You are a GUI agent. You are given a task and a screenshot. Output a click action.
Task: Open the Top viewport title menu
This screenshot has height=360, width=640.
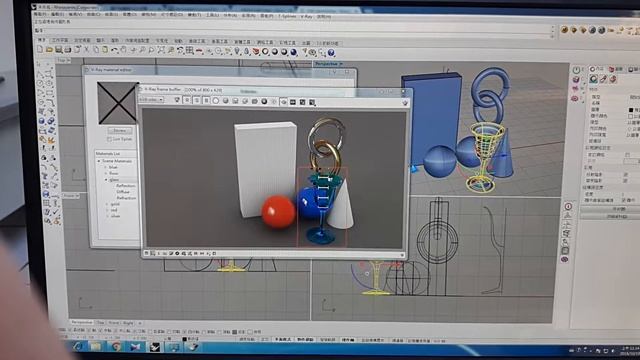point(64,60)
